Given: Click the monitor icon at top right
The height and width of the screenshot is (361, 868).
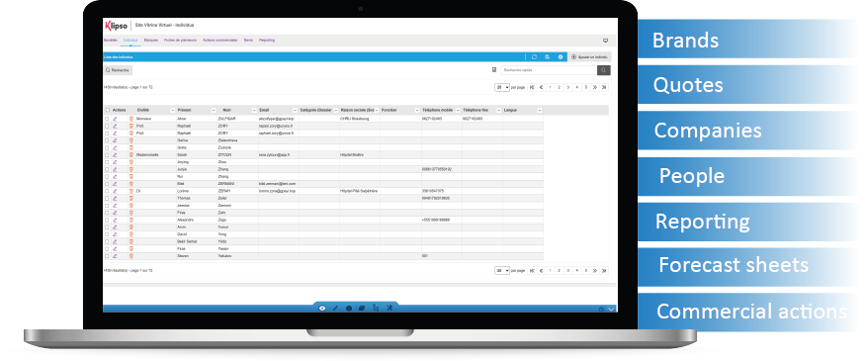Looking at the screenshot, I should tap(605, 41).
